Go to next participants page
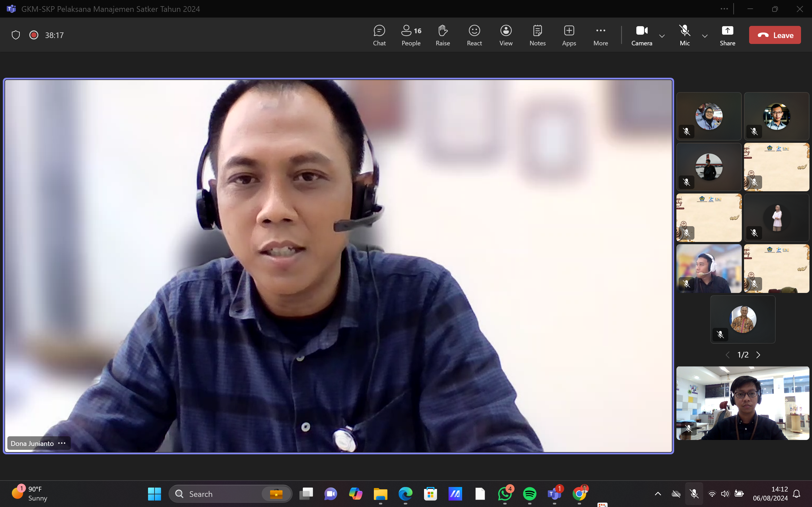This screenshot has height=507, width=812. (x=758, y=355)
